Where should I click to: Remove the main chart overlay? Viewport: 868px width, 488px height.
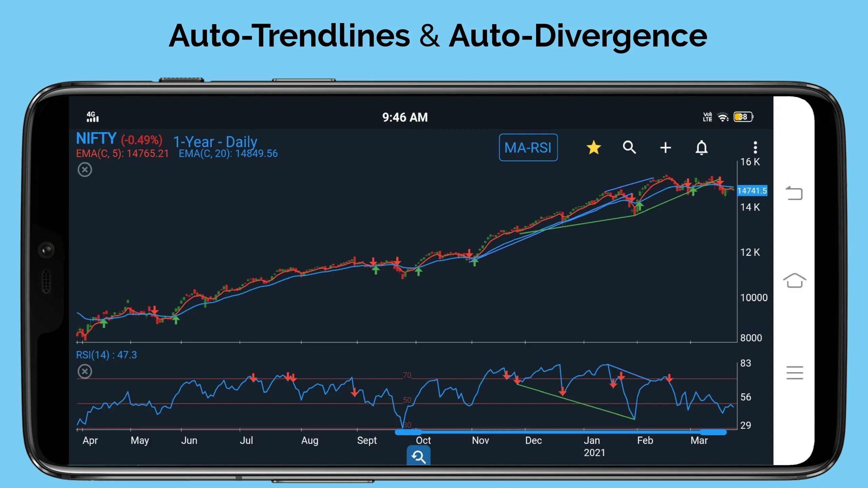83,170
